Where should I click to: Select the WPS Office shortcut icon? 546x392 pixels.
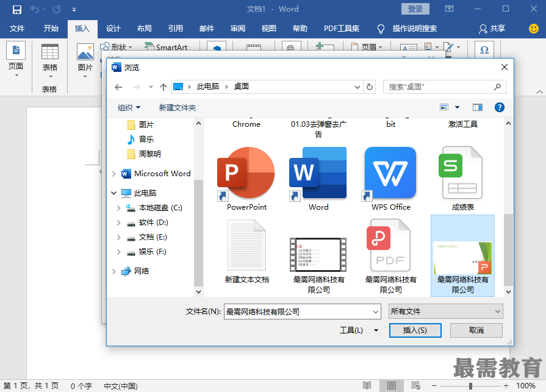(x=390, y=179)
